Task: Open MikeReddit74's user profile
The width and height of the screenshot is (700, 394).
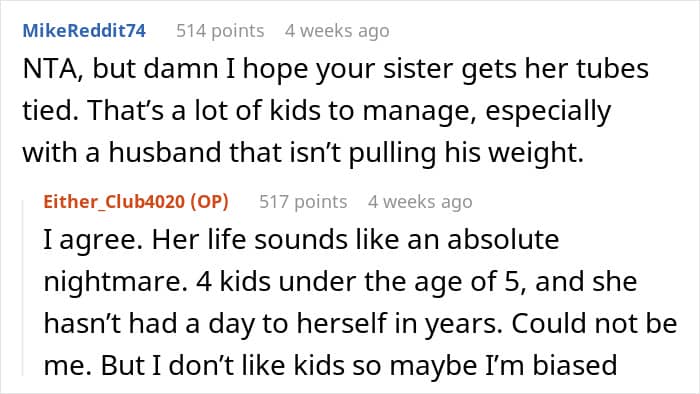Action: coord(84,31)
